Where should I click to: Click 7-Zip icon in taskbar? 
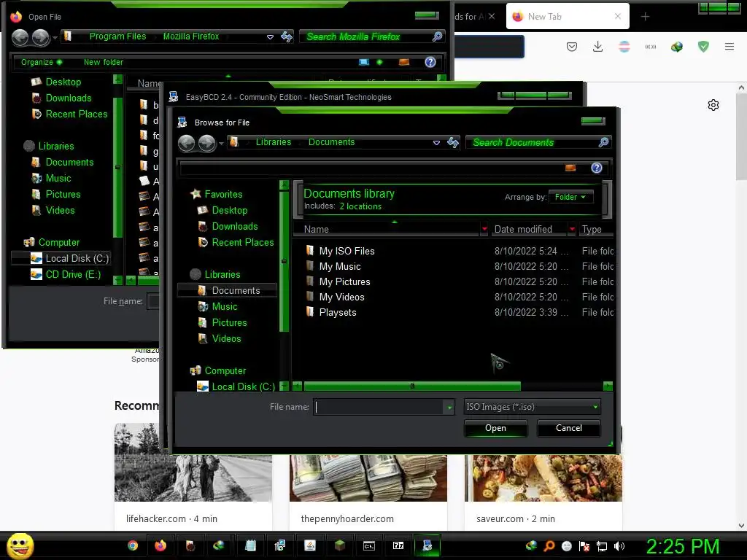click(x=398, y=545)
